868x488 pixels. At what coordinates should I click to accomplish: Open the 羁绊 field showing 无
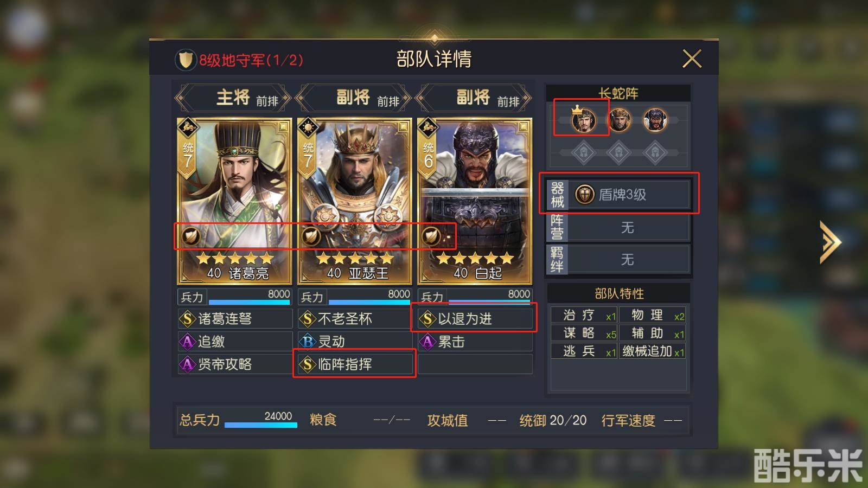click(618, 259)
